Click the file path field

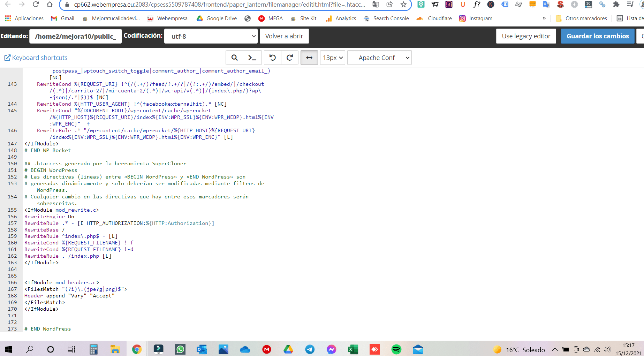click(x=76, y=36)
